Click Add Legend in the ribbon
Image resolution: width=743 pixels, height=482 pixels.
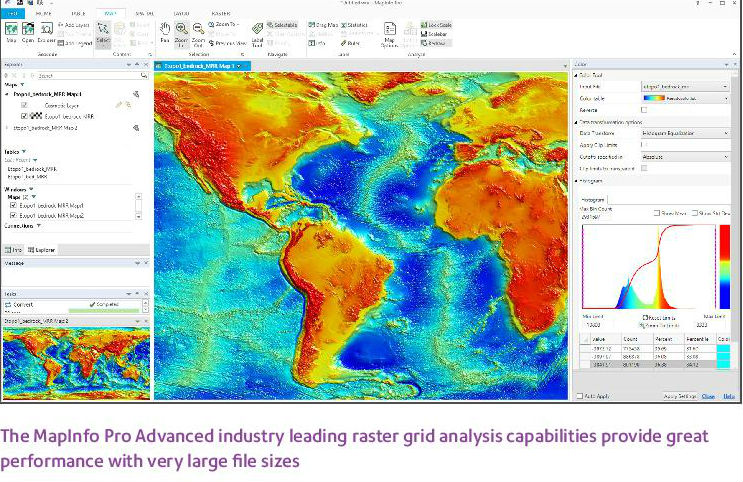point(75,43)
